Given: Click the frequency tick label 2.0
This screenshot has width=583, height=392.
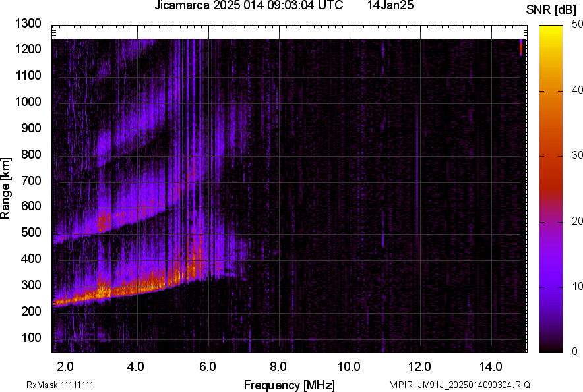Looking at the screenshot, I should point(65,367).
